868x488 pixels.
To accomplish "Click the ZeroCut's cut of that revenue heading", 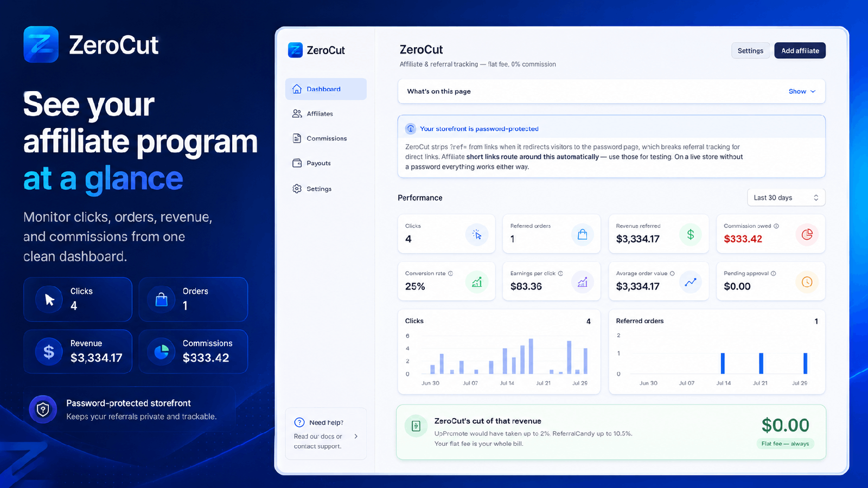I will [488, 421].
